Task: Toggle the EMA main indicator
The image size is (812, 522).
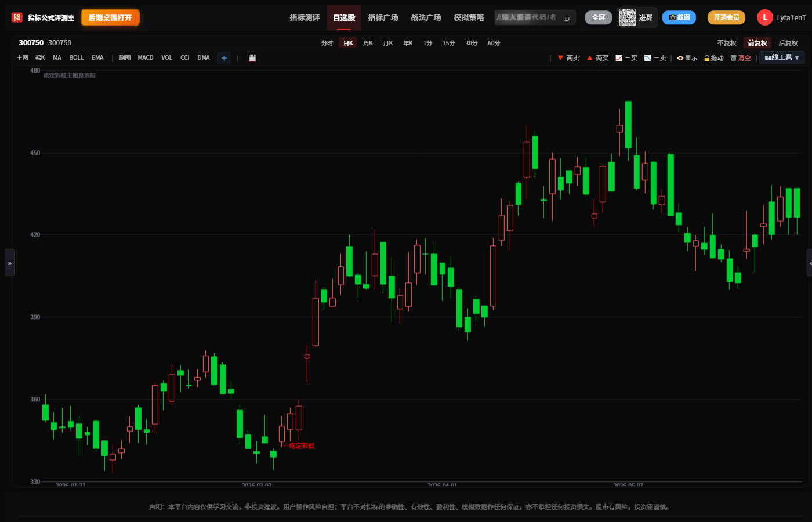Action: pos(97,58)
